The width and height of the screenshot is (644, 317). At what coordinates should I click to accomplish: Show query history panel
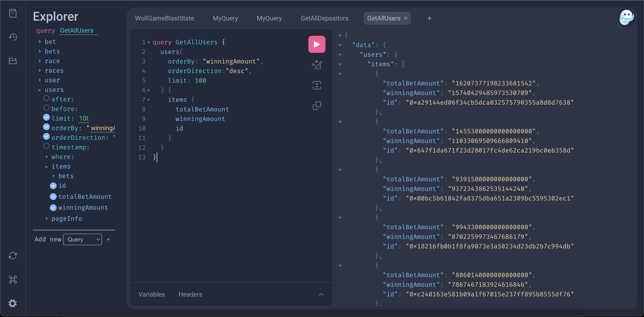[13, 37]
